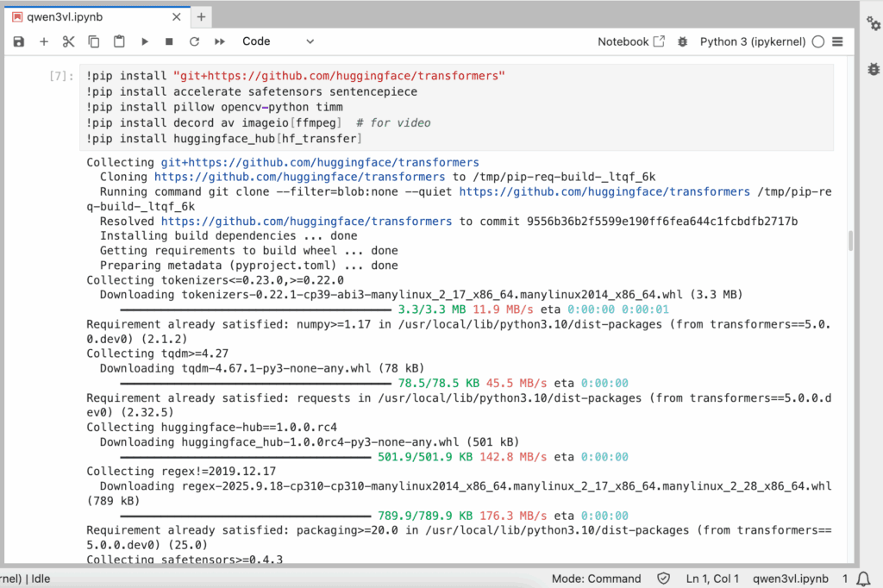This screenshot has height=588, width=883.
Task: Copy the selected cell
Action: 94,41
